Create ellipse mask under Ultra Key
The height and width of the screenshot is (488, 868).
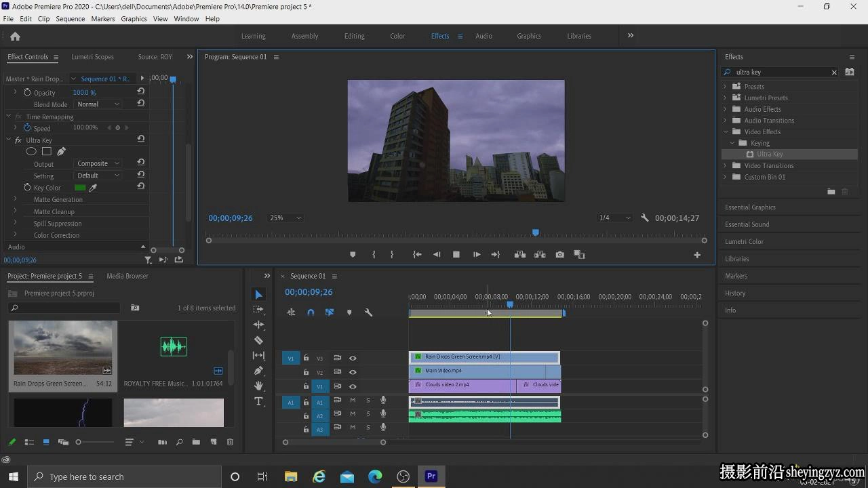pyautogui.click(x=31, y=152)
